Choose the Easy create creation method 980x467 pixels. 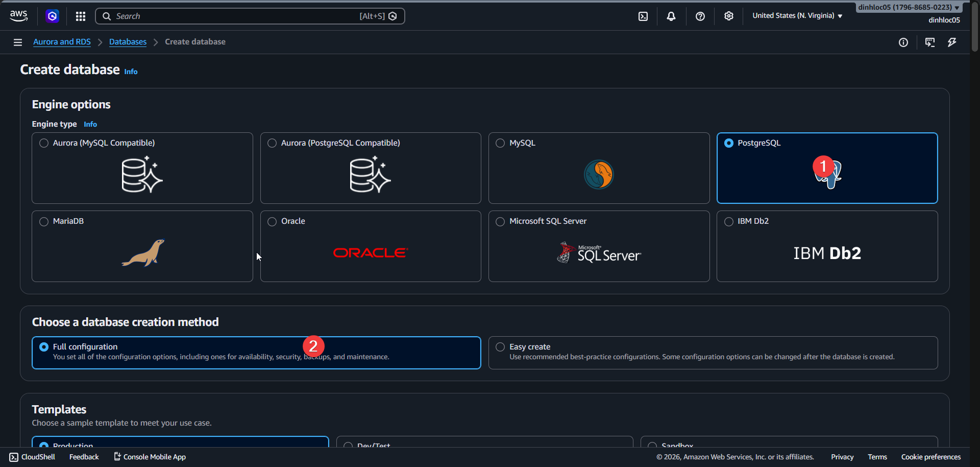tap(500, 346)
